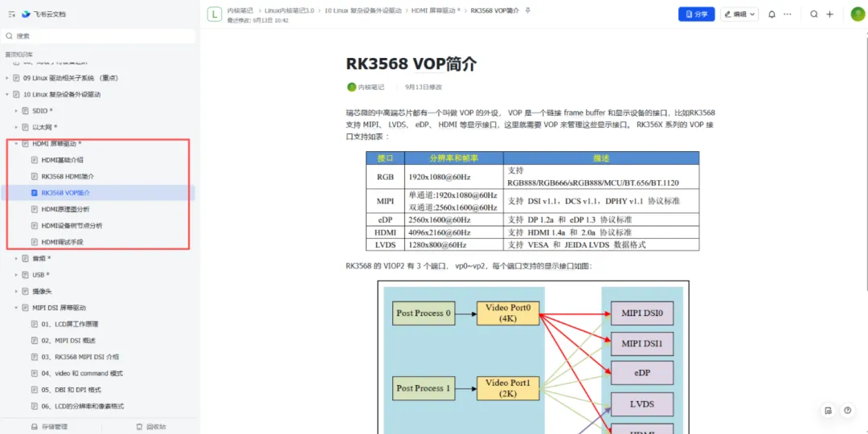Click document icon beside 09 Linux 驱动相关子系统
The width and height of the screenshot is (868, 434).
tap(16, 78)
